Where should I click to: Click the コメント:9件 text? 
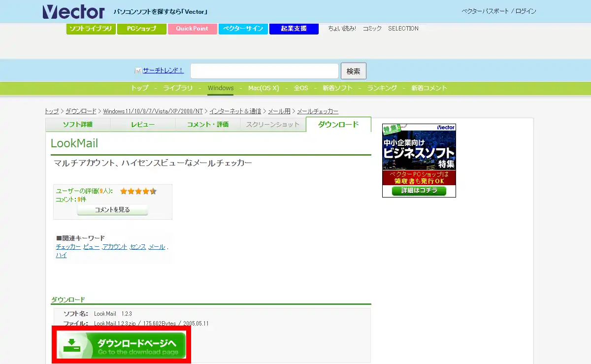pyautogui.click(x=71, y=199)
